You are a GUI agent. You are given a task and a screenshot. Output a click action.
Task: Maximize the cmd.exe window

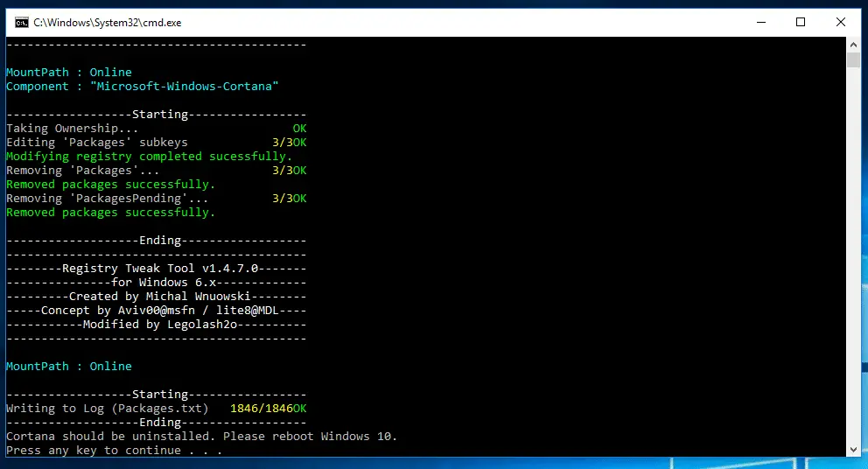pyautogui.click(x=801, y=22)
